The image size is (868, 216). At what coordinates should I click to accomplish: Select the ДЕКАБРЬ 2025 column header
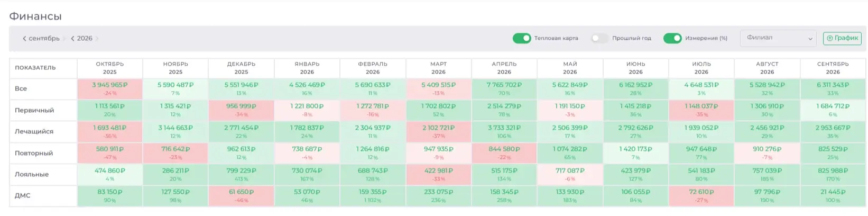(241, 68)
